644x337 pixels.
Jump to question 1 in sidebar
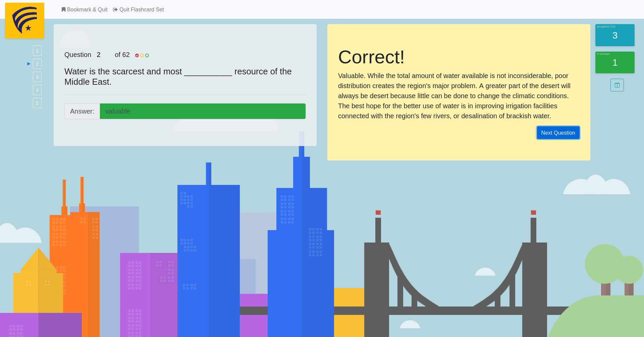(x=37, y=51)
